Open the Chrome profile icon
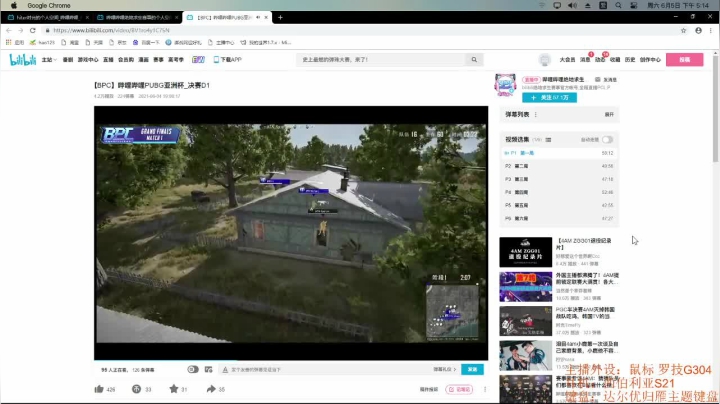Image resolution: width=720 pixels, height=404 pixels. click(698, 30)
